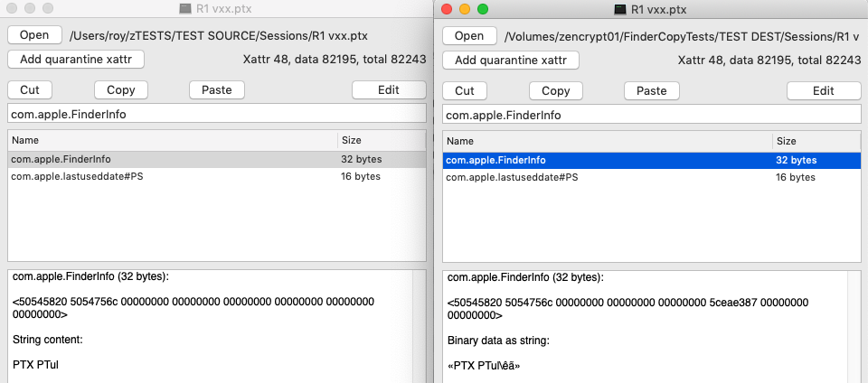This screenshot has width=868, height=383.
Task: Select com.apple.FinderInfo row in left list
Action: tap(217, 160)
